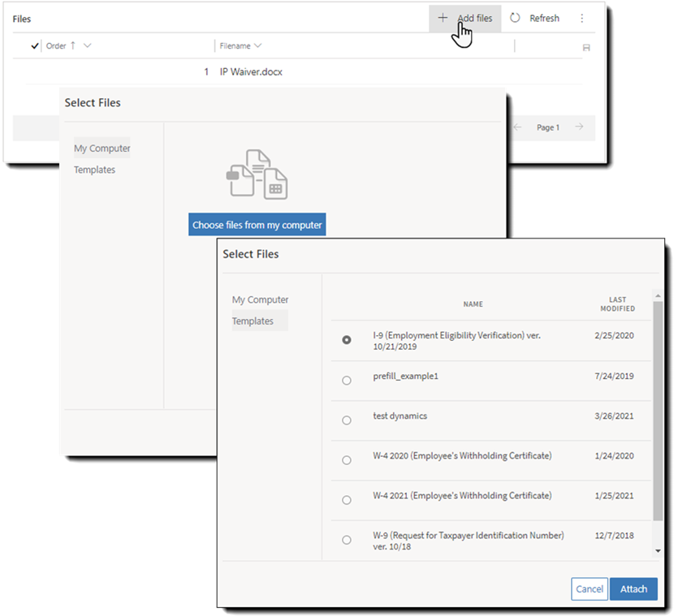Image resolution: width=674 pixels, height=616 pixels.
Task: Click the cursor-highlighted Add files control
Action: click(465, 17)
